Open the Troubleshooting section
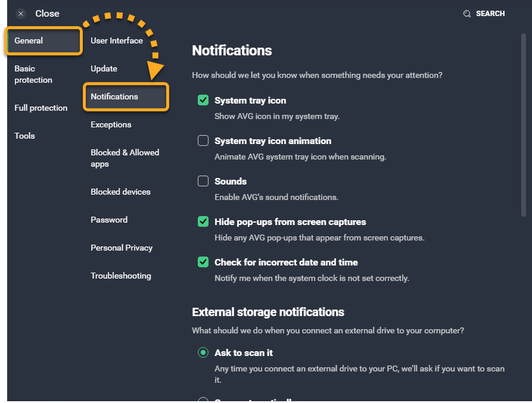This screenshot has height=403, width=532. click(x=121, y=276)
